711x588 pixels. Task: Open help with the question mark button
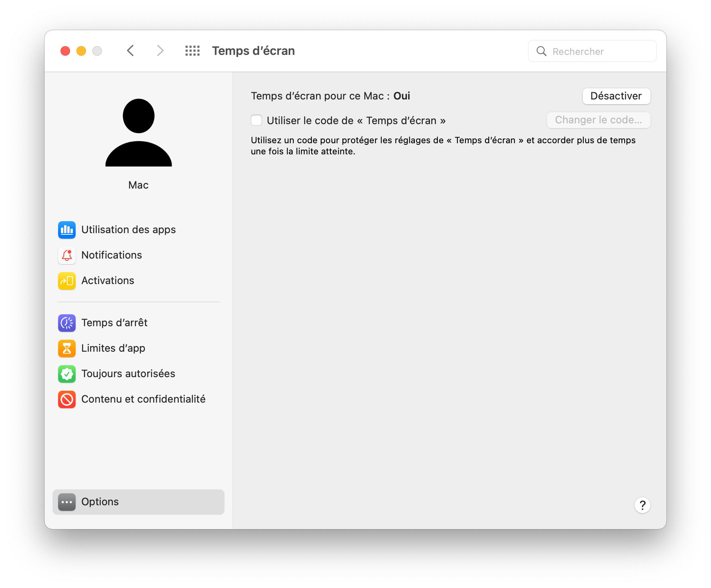pyautogui.click(x=643, y=506)
